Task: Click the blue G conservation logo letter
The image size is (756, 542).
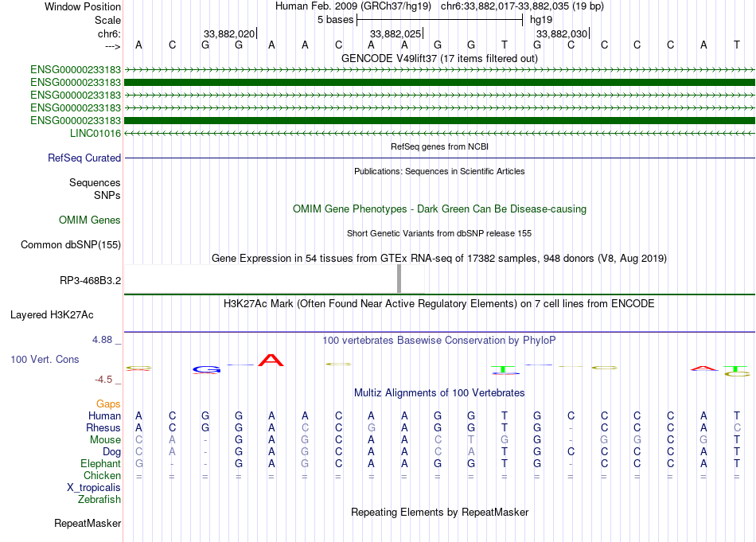Action: (x=206, y=370)
